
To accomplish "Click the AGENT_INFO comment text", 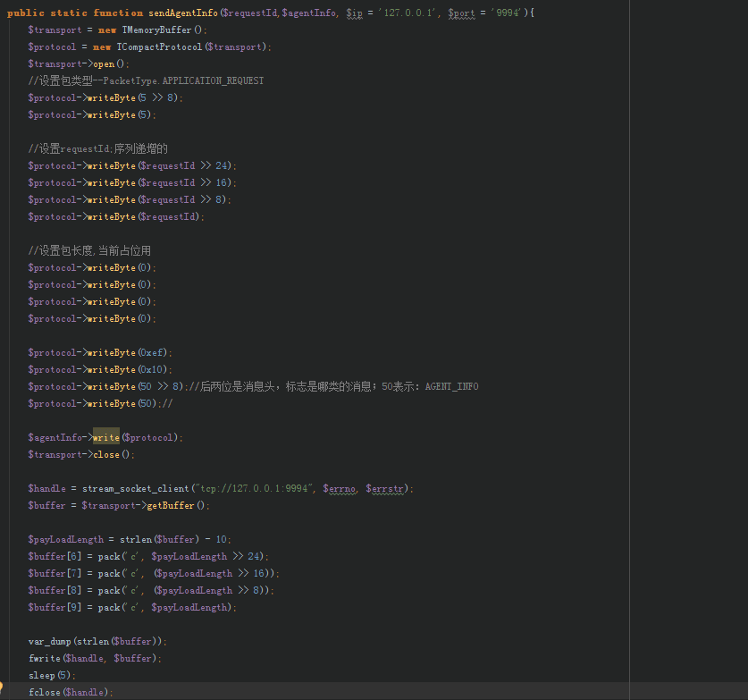I will pos(451,386).
